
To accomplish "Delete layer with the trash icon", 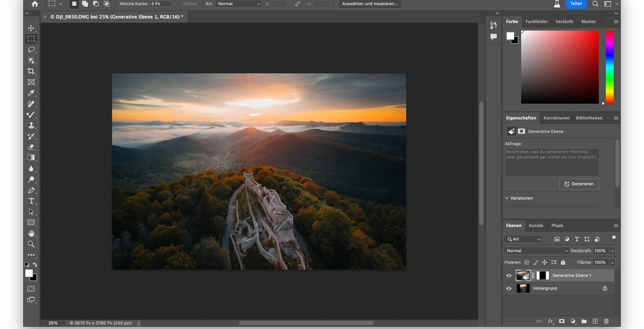I will (x=606, y=321).
